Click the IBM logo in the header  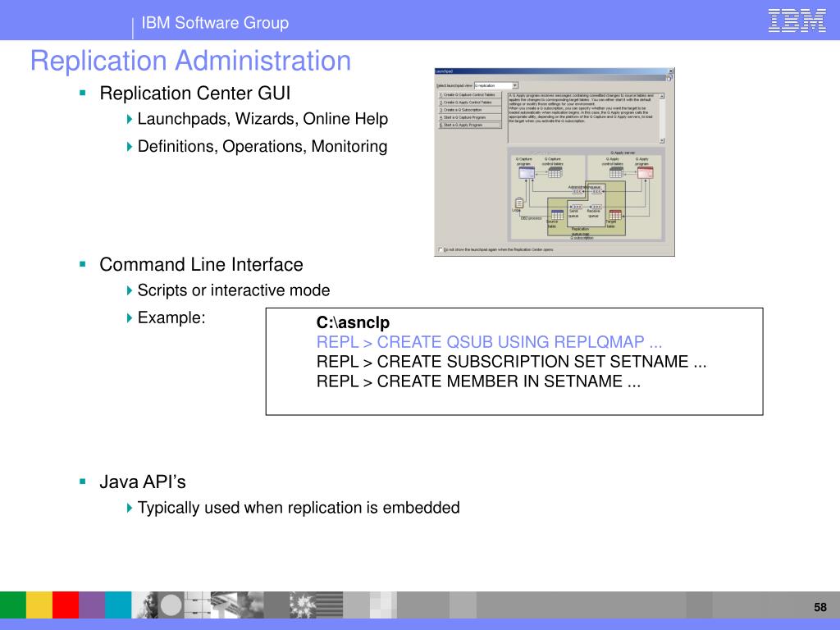pos(797,21)
